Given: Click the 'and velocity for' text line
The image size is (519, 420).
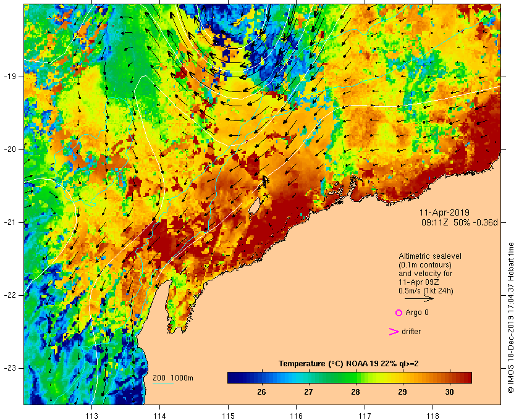Looking at the screenshot, I should pyautogui.click(x=425, y=274).
